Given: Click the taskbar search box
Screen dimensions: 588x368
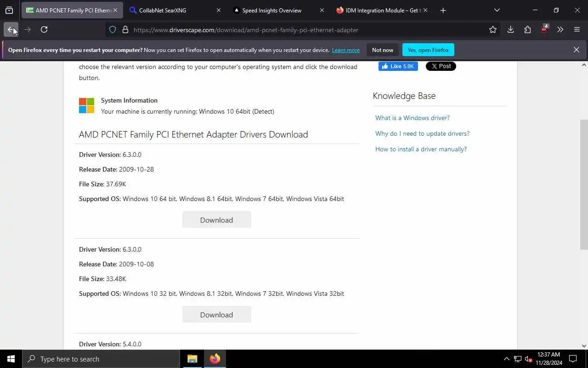Looking at the screenshot, I should click(101, 359).
